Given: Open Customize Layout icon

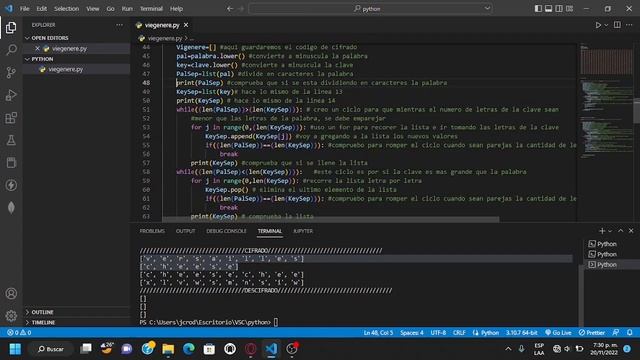Looking at the screenshot, I should (x=569, y=9).
